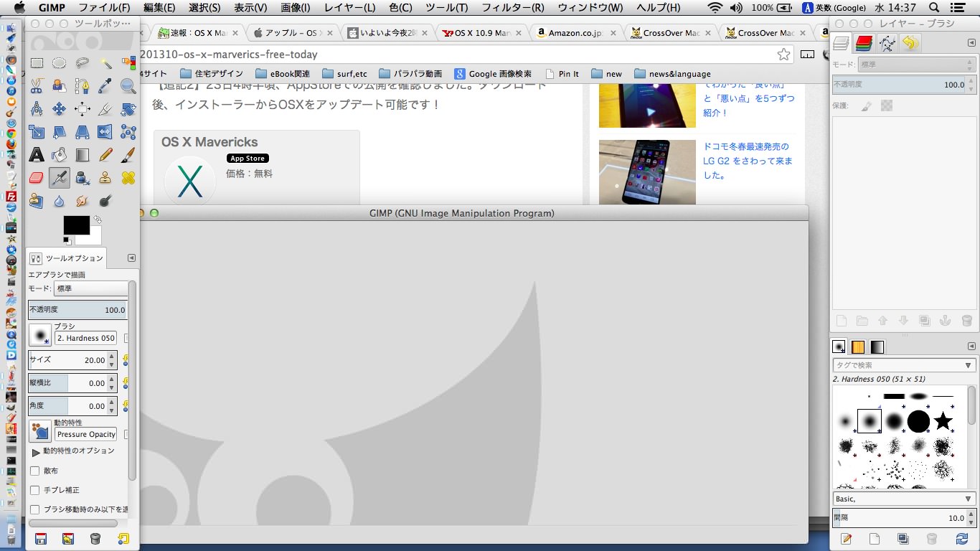The width and height of the screenshot is (980, 551).
Task: Select the Rotate tool
Action: click(128, 110)
